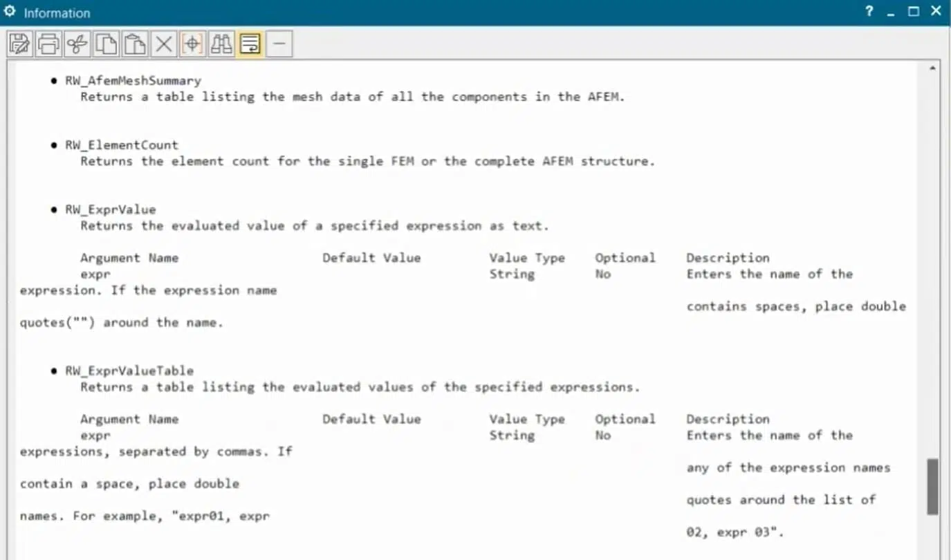Click the RW_AfemMeshSummary entry

click(133, 81)
